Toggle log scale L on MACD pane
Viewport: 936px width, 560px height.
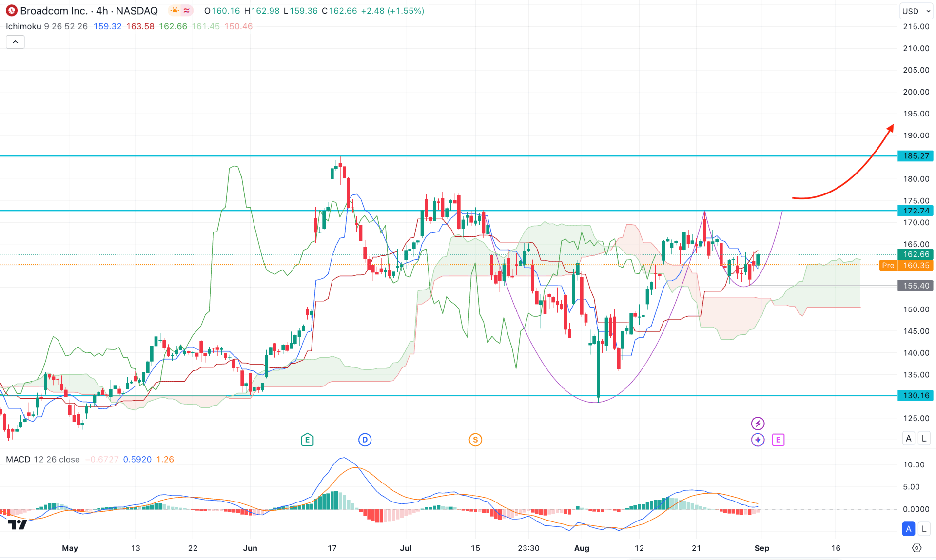point(924,529)
